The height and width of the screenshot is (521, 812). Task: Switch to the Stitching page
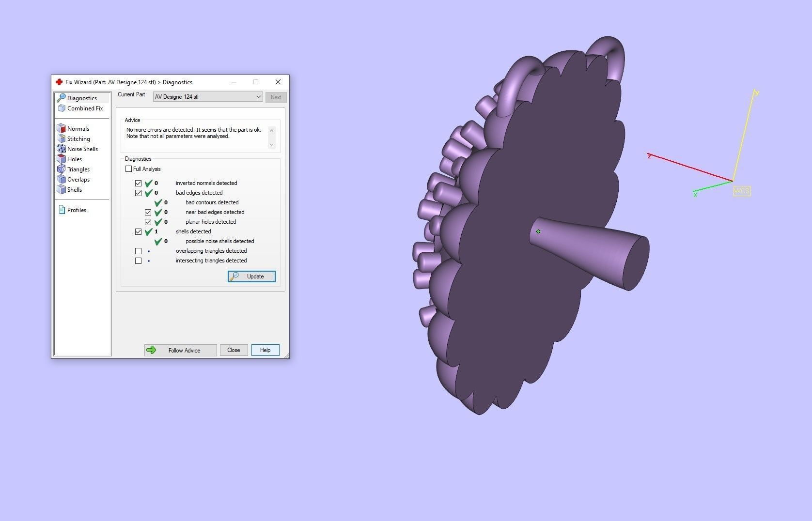(x=78, y=139)
